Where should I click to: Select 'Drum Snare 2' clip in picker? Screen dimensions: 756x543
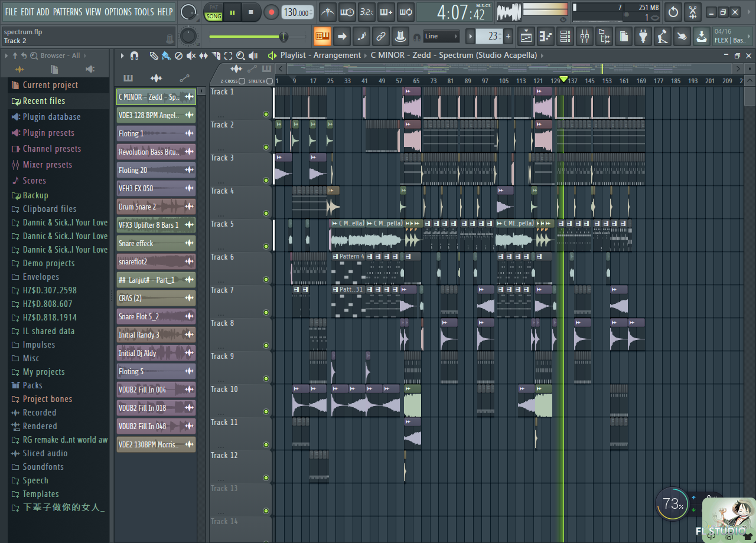point(156,207)
